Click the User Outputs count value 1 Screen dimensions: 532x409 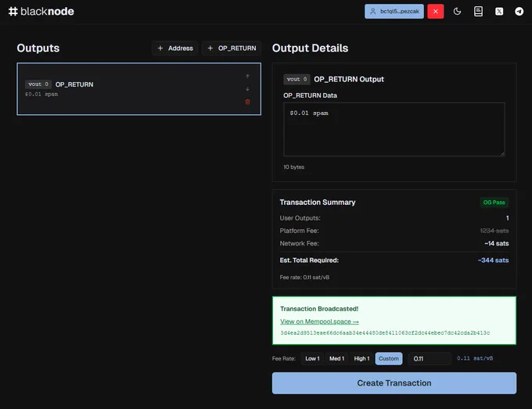tap(507, 218)
